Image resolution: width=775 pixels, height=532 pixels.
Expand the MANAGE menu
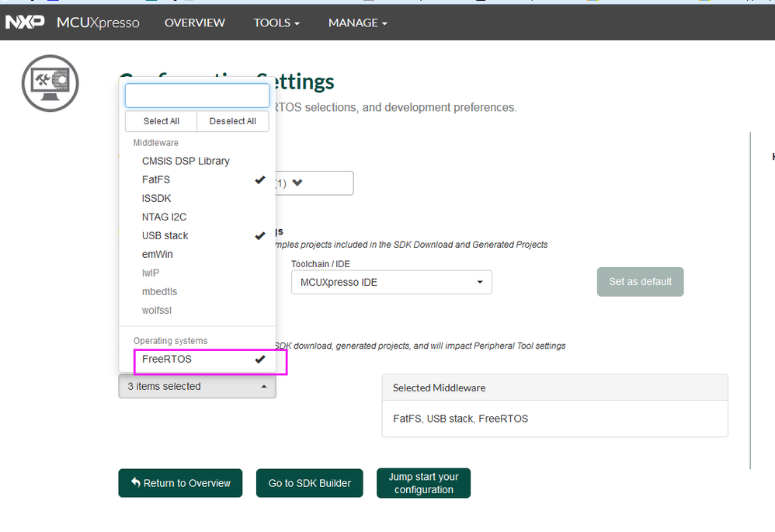pos(357,23)
